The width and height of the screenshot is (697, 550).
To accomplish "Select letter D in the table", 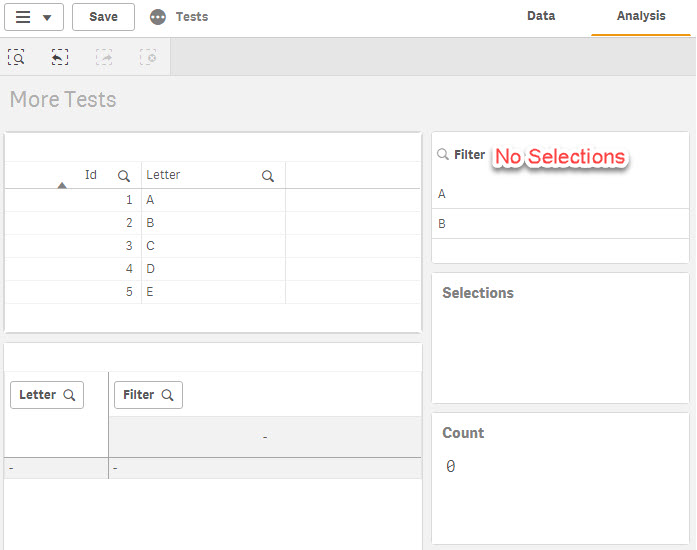I will (150, 269).
